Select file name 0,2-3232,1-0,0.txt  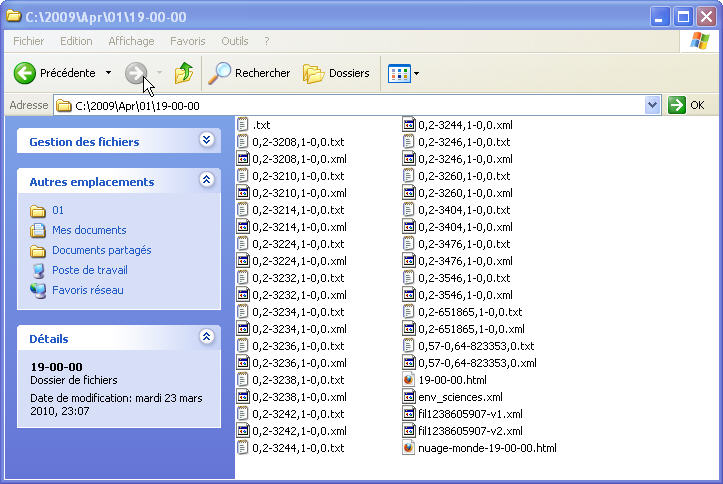coord(298,278)
